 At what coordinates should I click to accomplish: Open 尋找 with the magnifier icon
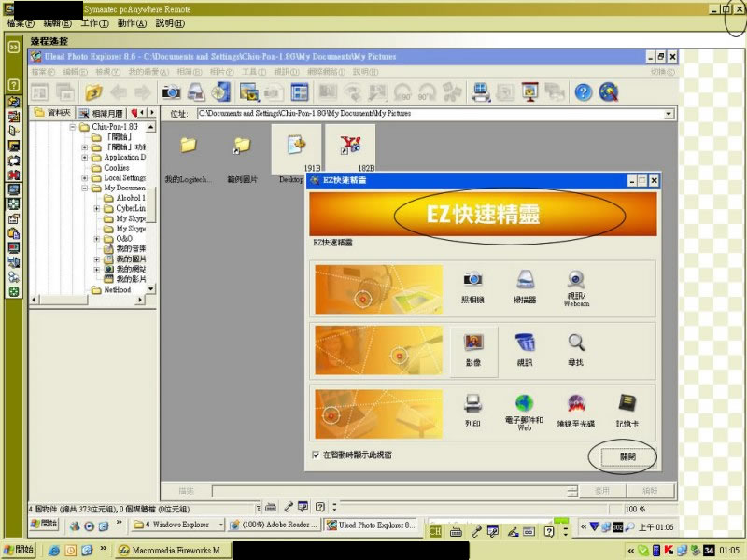575,350
